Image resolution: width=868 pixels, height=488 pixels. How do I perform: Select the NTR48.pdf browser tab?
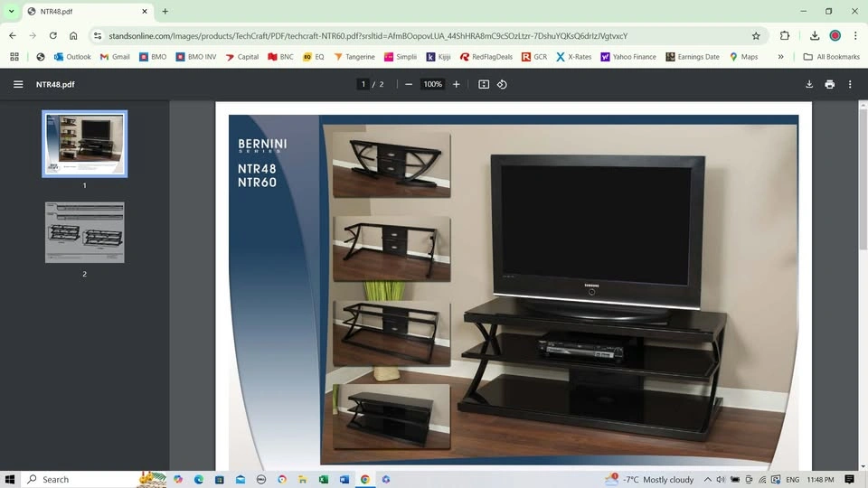(x=89, y=11)
